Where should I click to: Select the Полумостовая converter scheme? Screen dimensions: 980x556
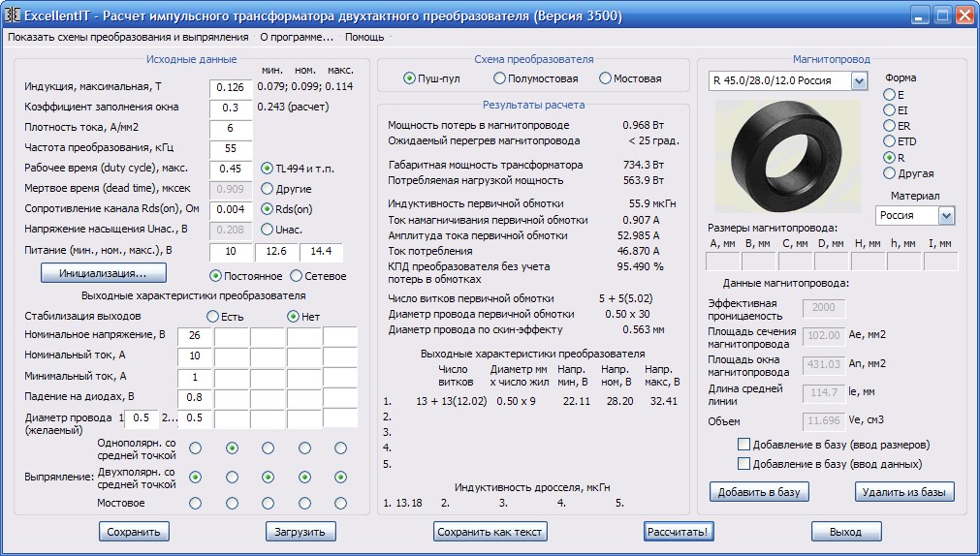pyautogui.click(x=500, y=78)
